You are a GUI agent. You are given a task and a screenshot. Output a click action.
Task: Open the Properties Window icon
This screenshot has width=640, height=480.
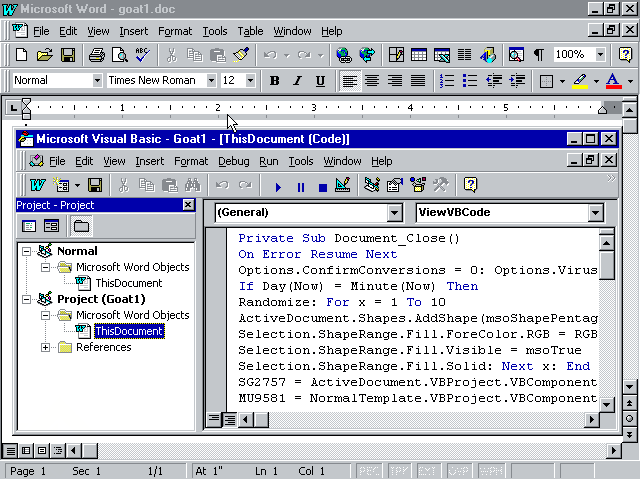395,185
